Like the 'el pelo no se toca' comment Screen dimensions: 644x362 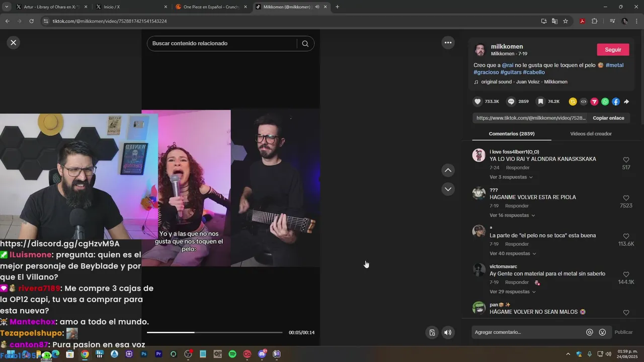pyautogui.click(x=626, y=236)
